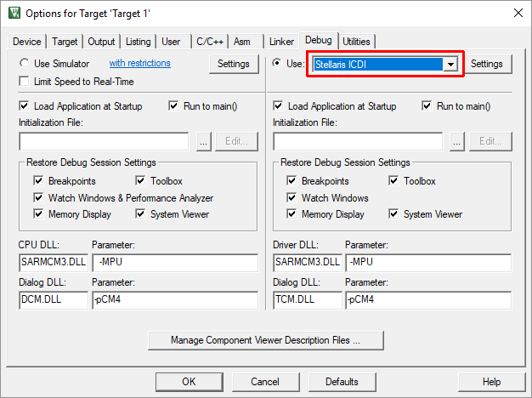This screenshot has width=532, height=398.
Task: Click the Cancel button
Action: (265, 382)
